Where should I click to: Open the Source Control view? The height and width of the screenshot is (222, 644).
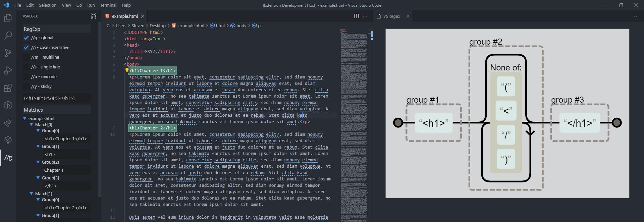8,53
